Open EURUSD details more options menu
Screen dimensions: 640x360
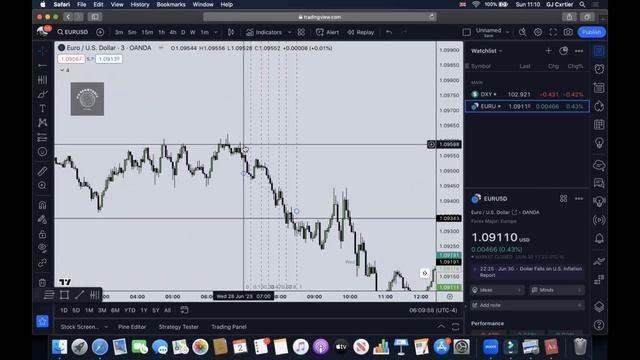coord(579,198)
